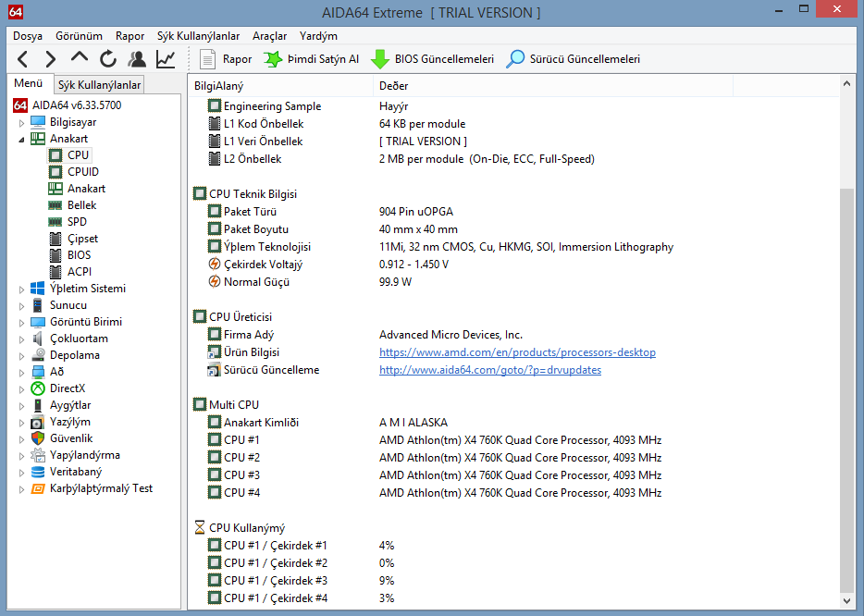Open the user/person toolbar icon
Viewport: 864px width, 616px height.
[x=137, y=59]
